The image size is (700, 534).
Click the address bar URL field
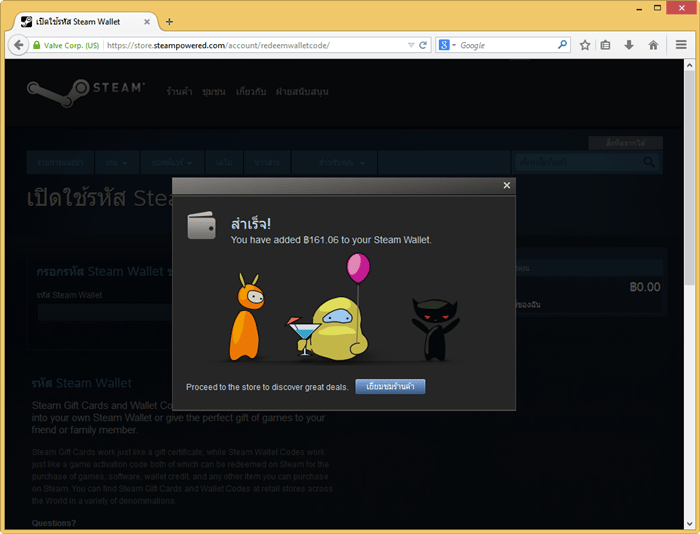click(x=256, y=45)
